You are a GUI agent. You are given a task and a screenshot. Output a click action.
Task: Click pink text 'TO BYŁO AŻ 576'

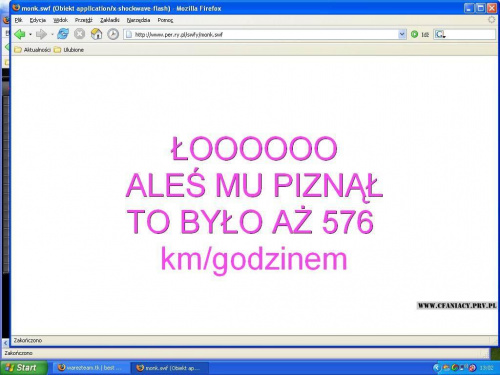coord(250,221)
